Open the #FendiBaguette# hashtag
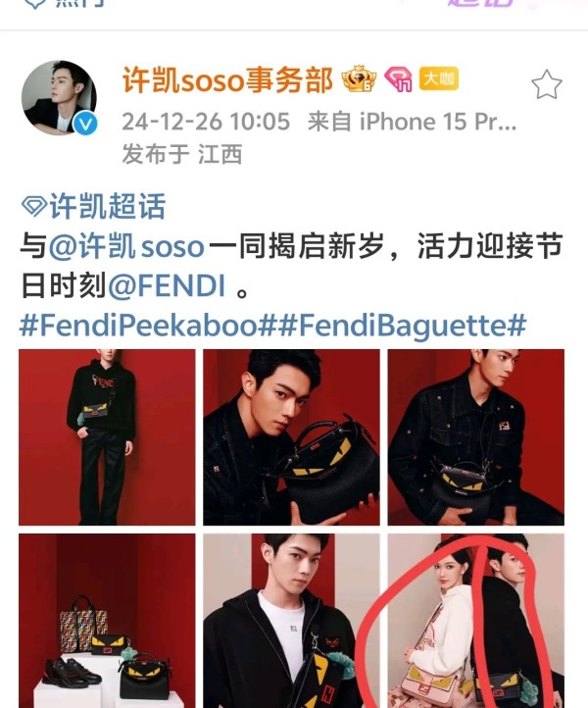Viewport: 588px width, 708px height. tap(401, 326)
